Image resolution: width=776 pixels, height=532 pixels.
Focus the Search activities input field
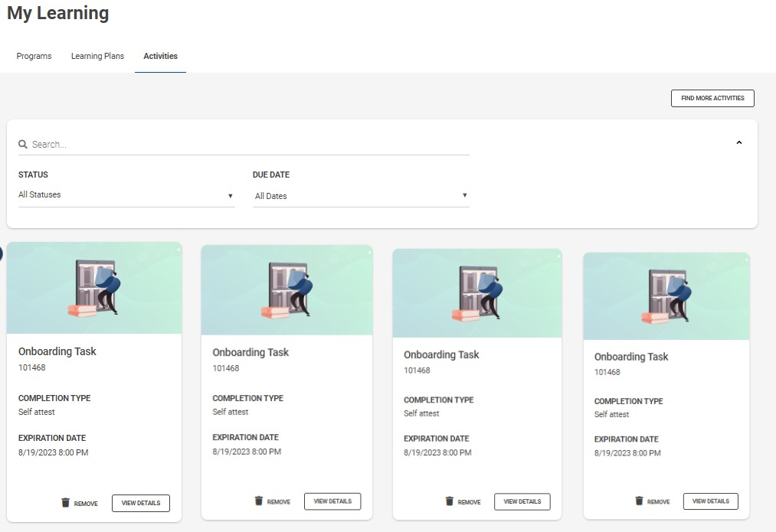click(x=244, y=145)
